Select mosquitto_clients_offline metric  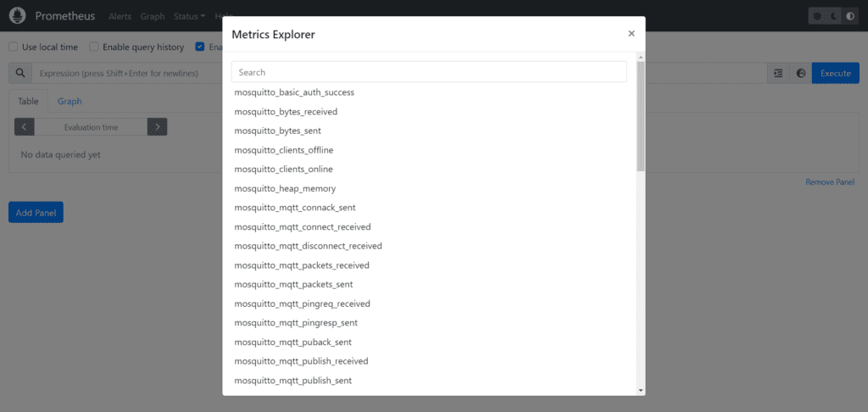point(283,150)
